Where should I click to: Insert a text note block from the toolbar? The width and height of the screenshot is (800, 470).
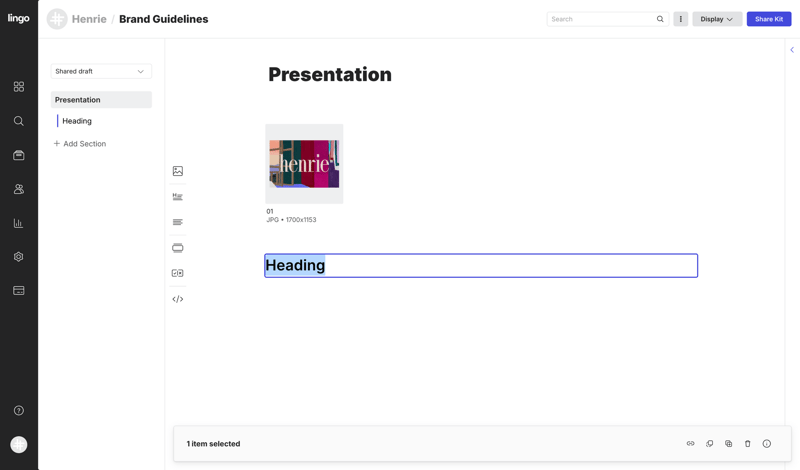pos(178,222)
